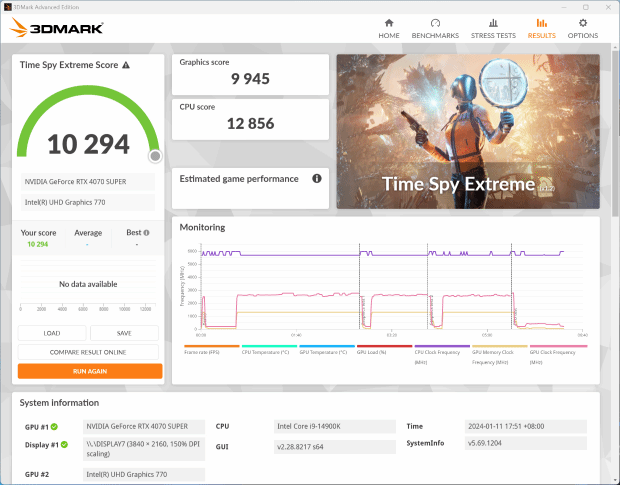Click the GPU #2 Intel(R) UHD Graphics 770 value
This screenshot has width=620, height=485.
pos(144,474)
